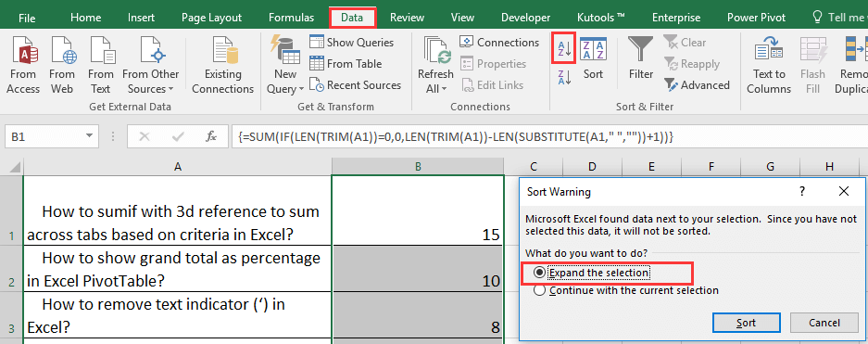Open the Sort dialog button
Image resolution: width=868 pixels, height=344 pixels.
(x=593, y=57)
